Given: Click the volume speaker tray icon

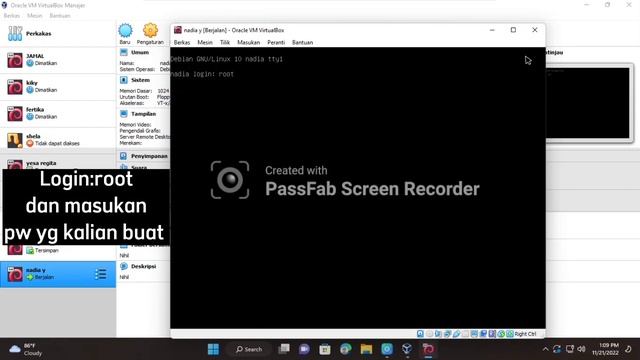Looking at the screenshot, I should pos(582,349).
